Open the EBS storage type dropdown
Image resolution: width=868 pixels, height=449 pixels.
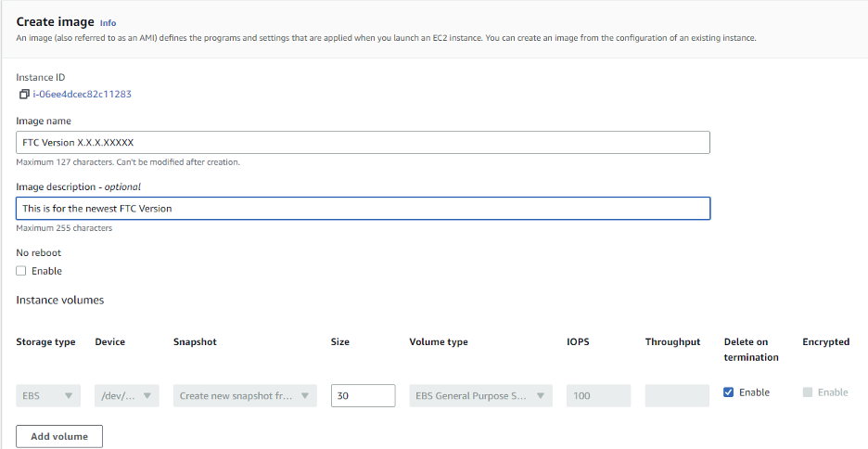click(48, 396)
